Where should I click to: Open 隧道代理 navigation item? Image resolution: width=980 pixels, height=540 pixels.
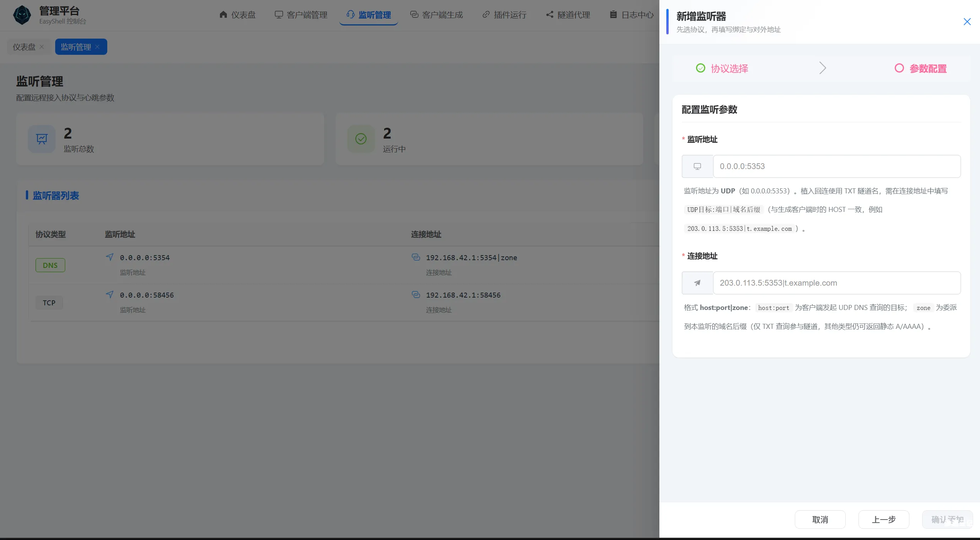tap(568, 15)
